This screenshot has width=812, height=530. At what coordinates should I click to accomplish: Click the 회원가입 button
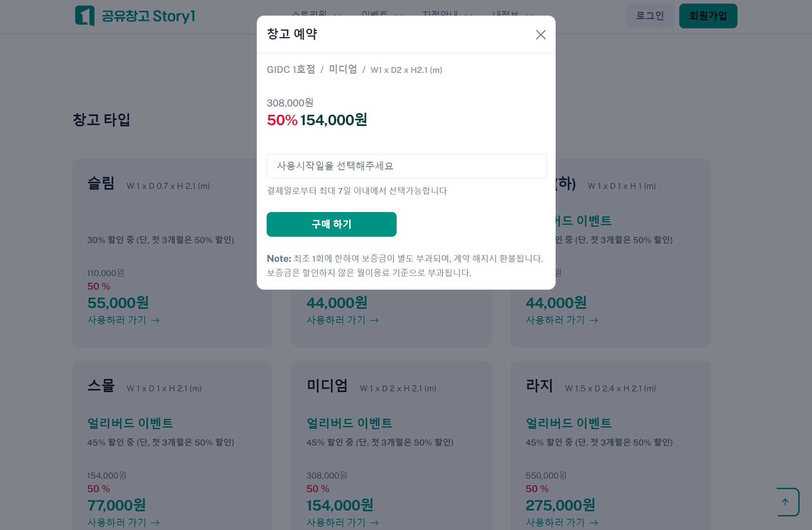coord(708,16)
